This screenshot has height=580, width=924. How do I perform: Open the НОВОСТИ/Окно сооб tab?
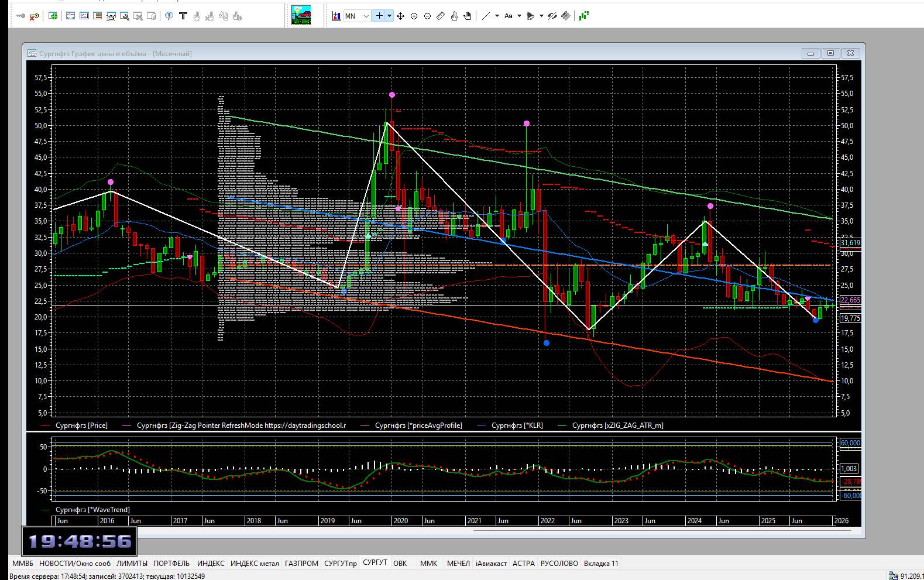75,564
